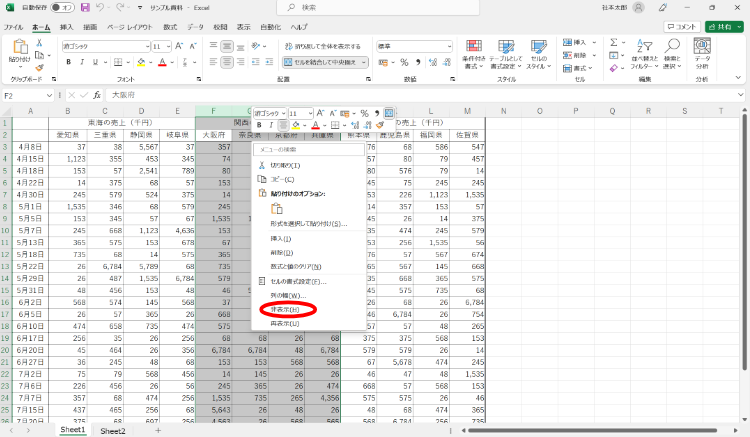Viewport: 750px width, 437px height.
Task: Open the Name Box dropdown arrow
Action: [x=49, y=96]
